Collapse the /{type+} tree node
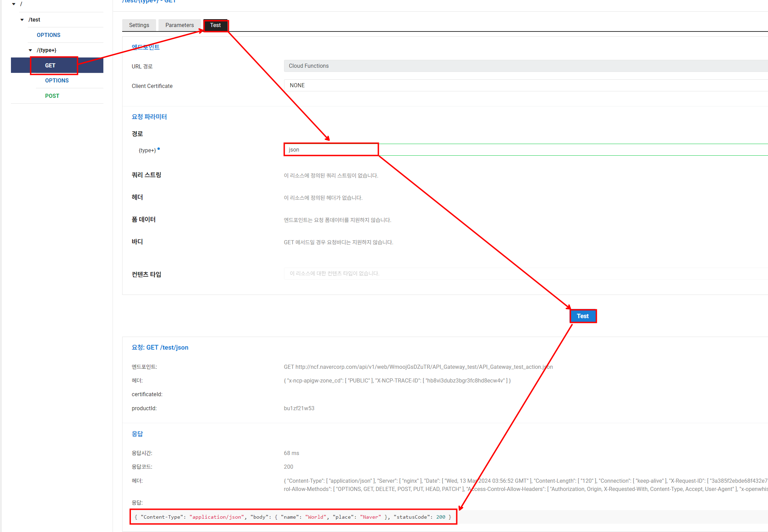This screenshot has height=532, width=768. [x=30, y=50]
